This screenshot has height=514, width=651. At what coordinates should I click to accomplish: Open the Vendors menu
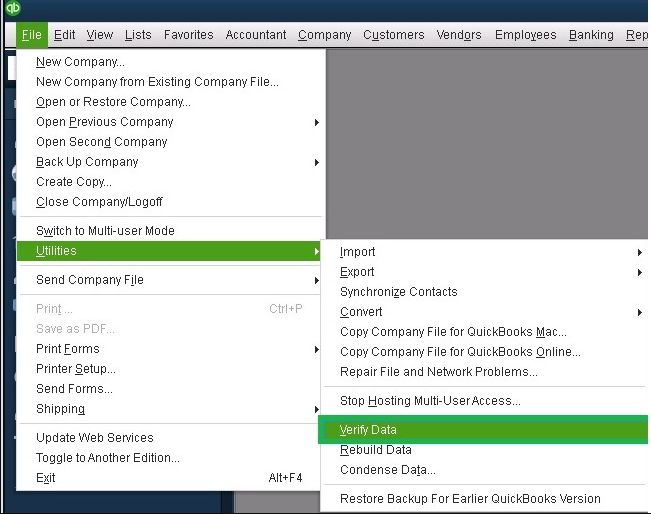tap(459, 35)
